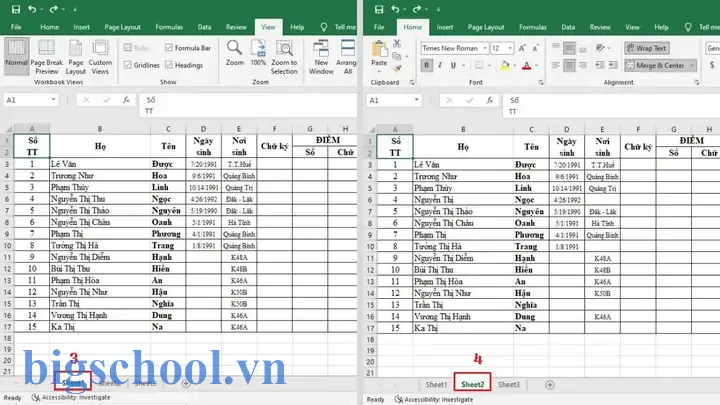The height and width of the screenshot is (405, 720).
Task: Apply the yellow fill color
Action: click(x=505, y=65)
